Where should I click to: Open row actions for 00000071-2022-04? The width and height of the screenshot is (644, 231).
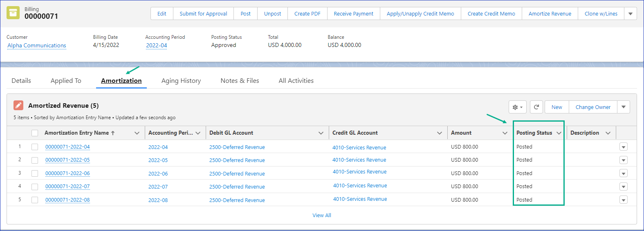click(624, 147)
